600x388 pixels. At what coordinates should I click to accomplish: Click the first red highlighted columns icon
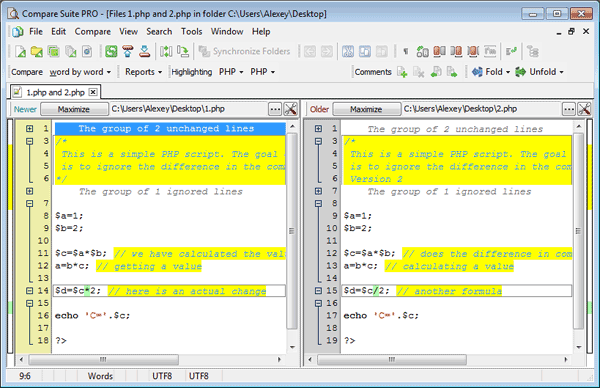pos(439,51)
